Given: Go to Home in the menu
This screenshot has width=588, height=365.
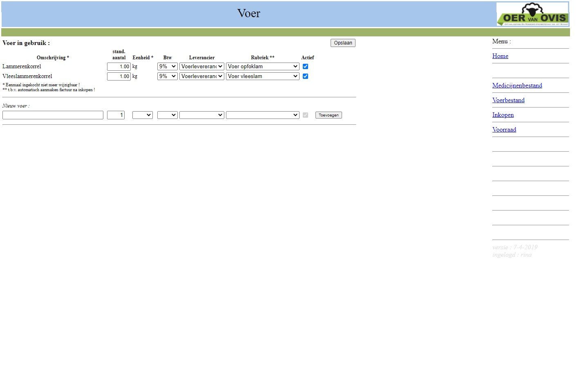Looking at the screenshot, I should pos(500,56).
